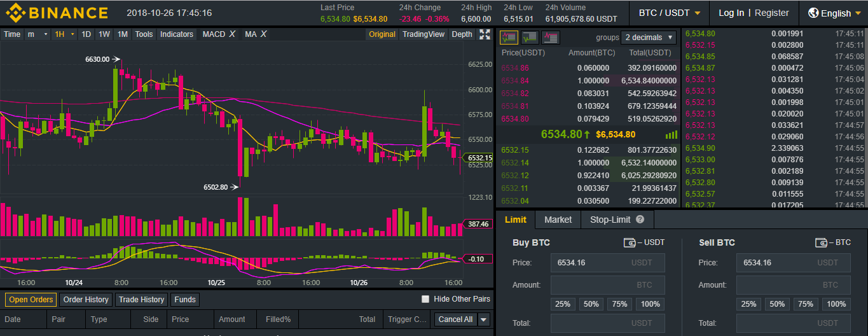This screenshot has height=336, width=868.
Task: Select sell order priced 6534.86
Action: click(x=588, y=68)
